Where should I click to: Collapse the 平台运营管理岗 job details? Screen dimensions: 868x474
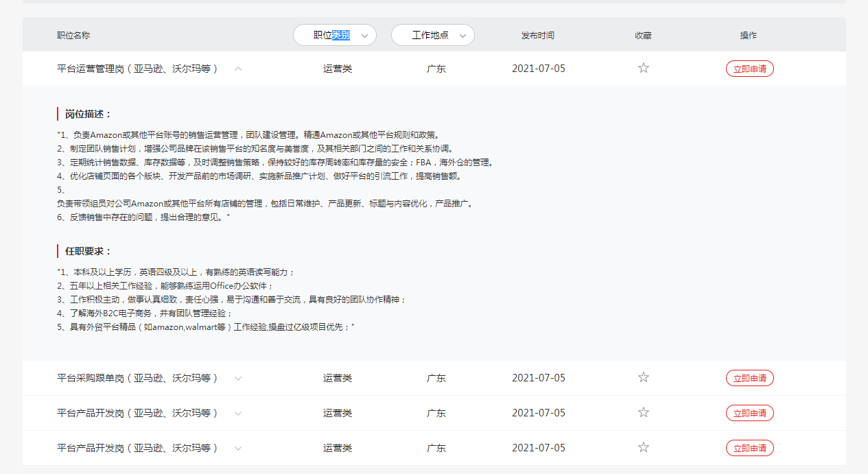coord(237,68)
